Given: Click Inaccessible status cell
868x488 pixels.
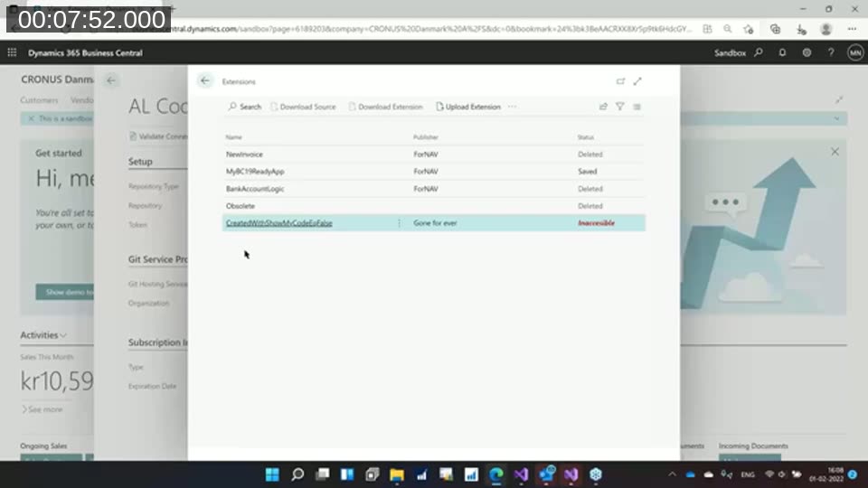Looking at the screenshot, I should coord(596,223).
